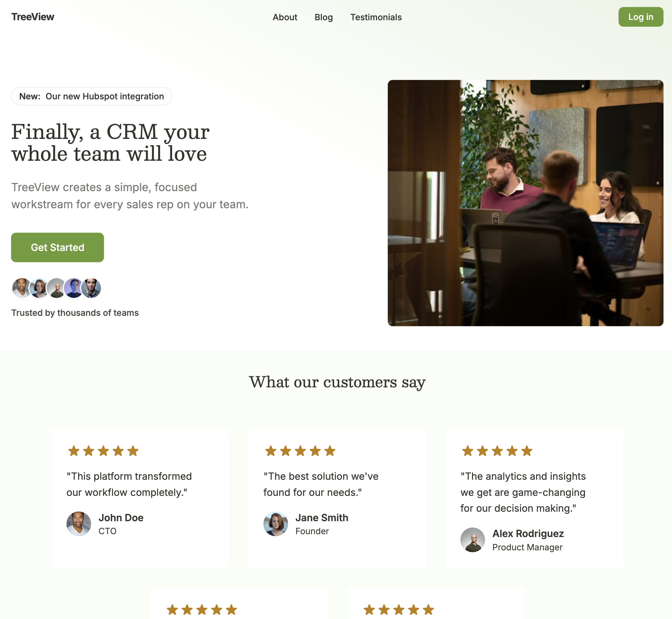Screen dimensions: 672x619
Task: Click Jane Smith's profile picture
Action: (x=276, y=523)
